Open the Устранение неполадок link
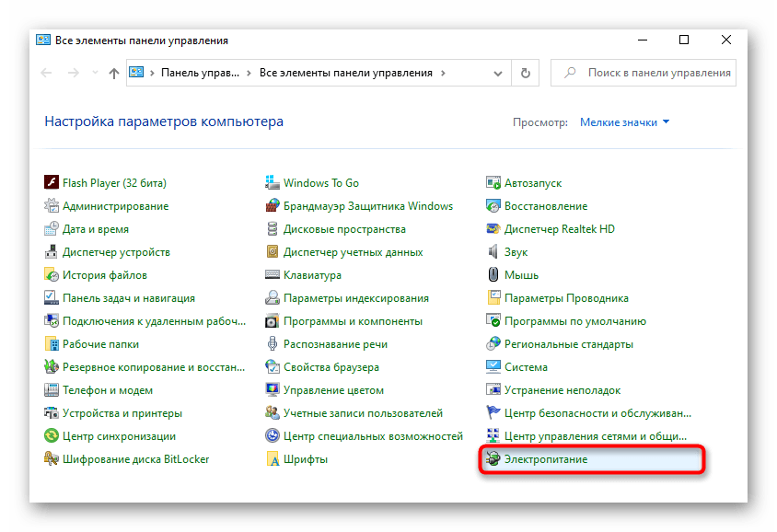Viewport: 777px width, 532px height. tap(562, 390)
